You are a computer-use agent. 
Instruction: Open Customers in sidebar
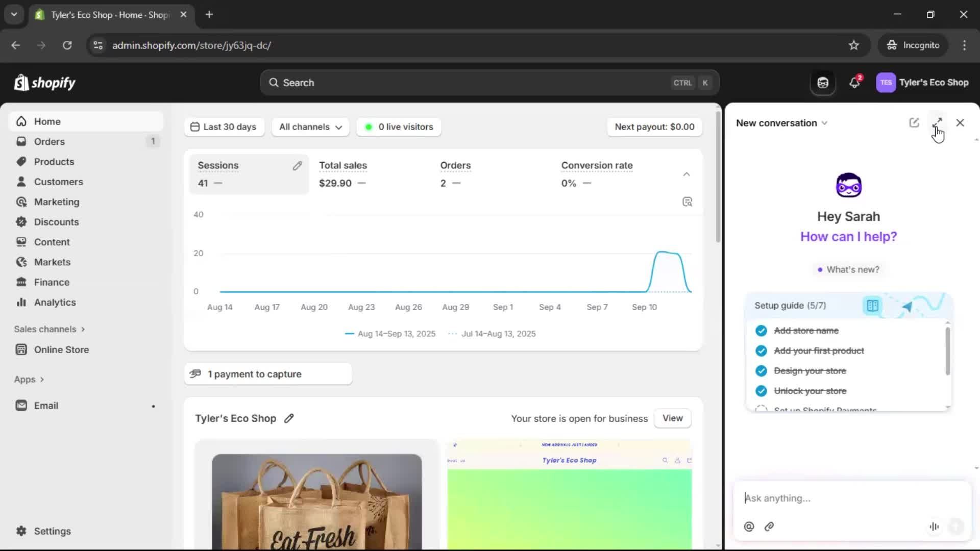[x=86, y=182]
